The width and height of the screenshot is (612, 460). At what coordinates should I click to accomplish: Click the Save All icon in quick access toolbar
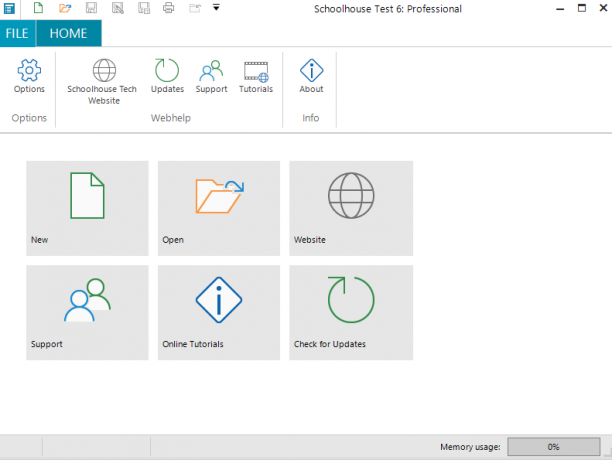pos(144,7)
